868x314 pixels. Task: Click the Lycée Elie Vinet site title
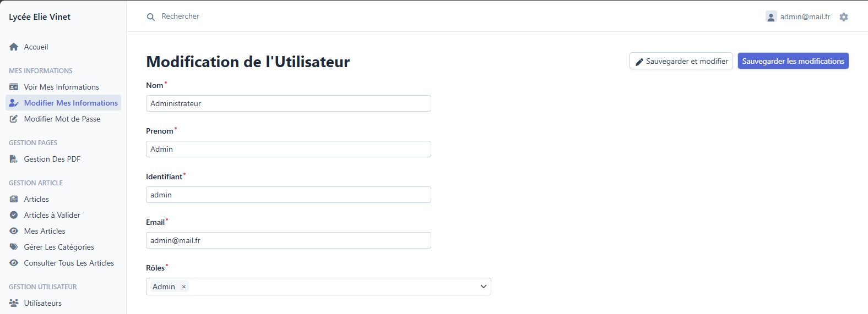click(x=40, y=17)
